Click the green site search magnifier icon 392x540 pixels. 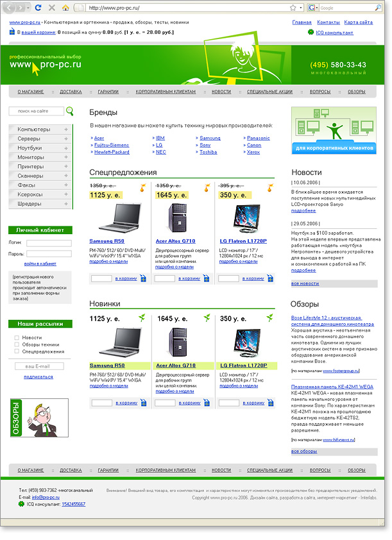click(69, 111)
